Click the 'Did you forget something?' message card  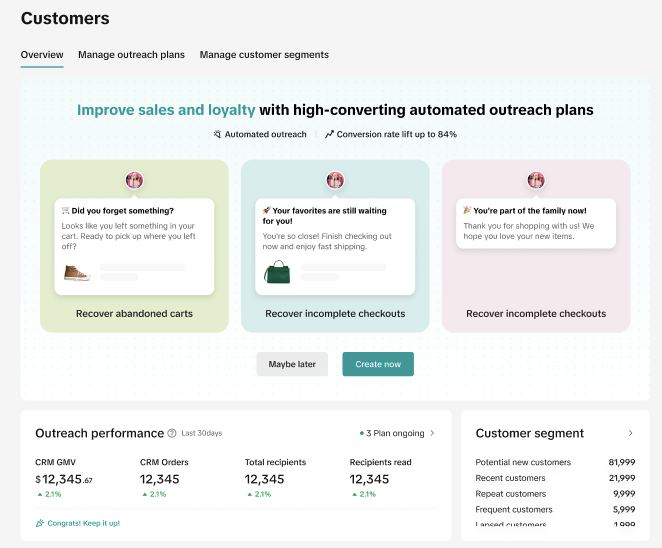coord(134,245)
